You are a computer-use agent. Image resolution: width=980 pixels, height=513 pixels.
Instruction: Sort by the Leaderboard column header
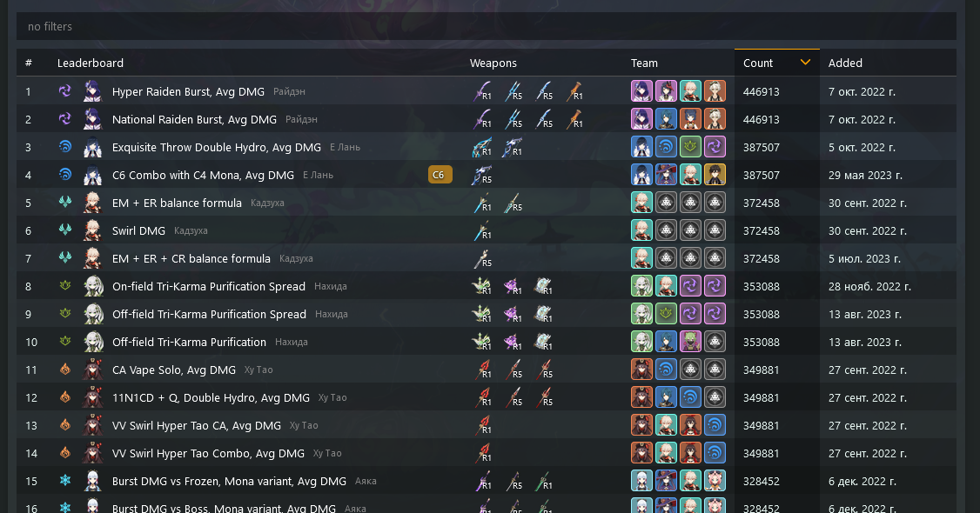(90, 63)
